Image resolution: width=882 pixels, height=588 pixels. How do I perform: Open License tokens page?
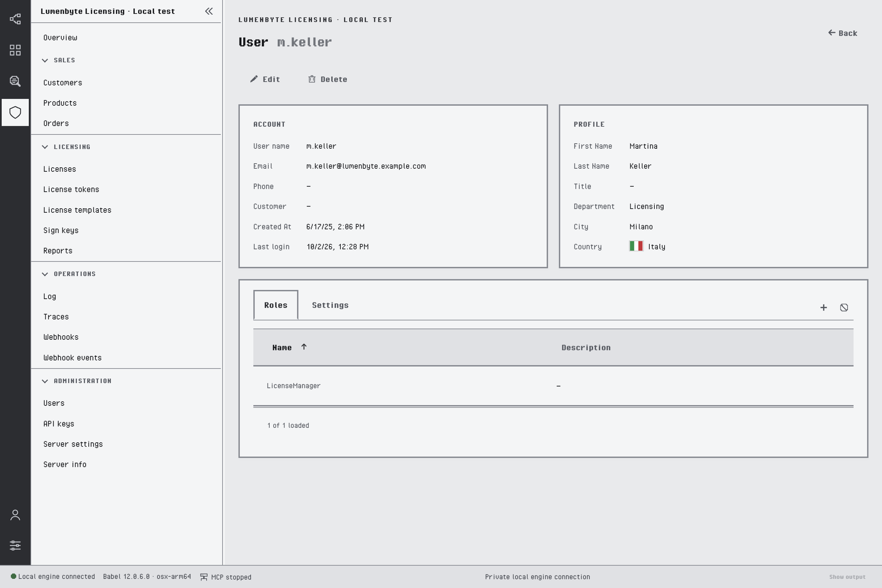[x=71, y=189]
